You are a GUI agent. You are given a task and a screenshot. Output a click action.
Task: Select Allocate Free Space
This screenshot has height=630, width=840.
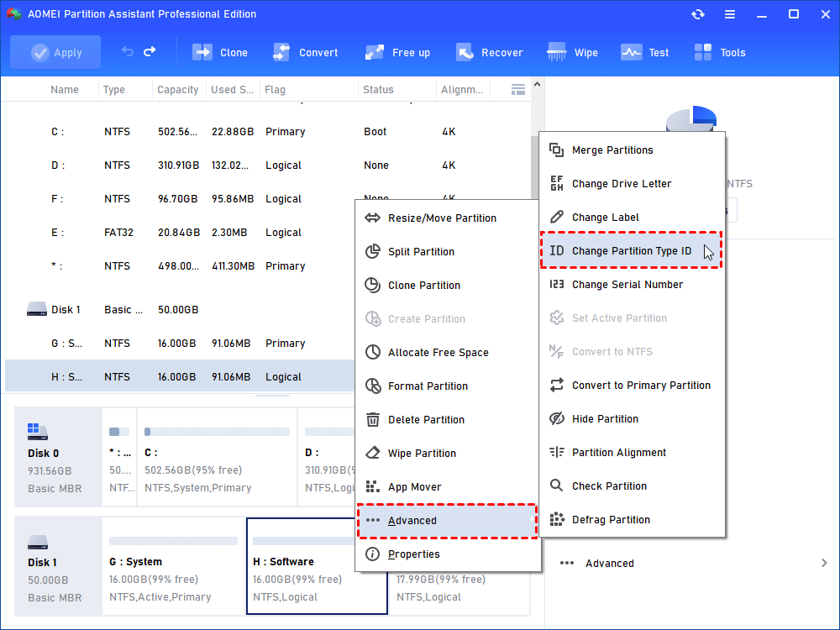(448, 353)
